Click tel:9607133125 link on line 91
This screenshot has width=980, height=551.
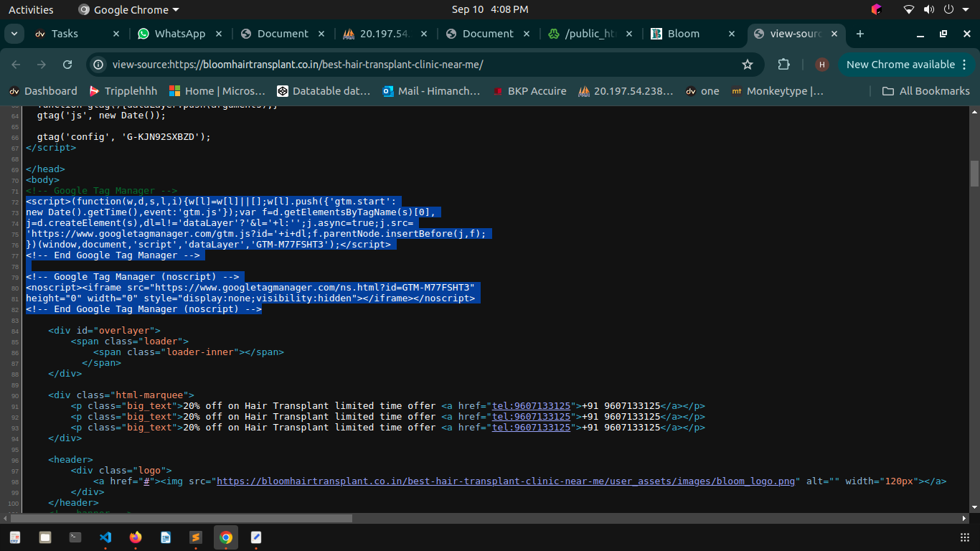(531, 406)
